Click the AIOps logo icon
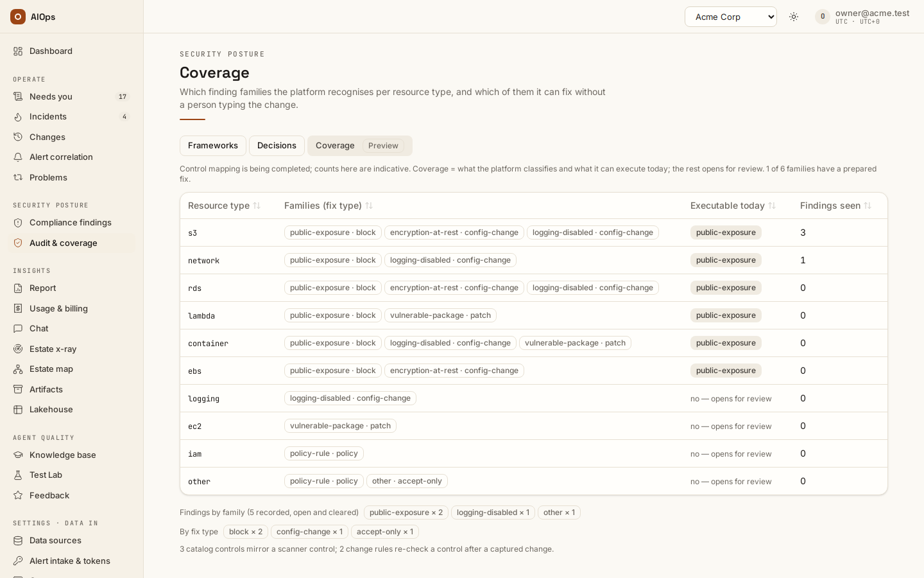The width and height of the screenshot is (924, 578). pos(18,17)
